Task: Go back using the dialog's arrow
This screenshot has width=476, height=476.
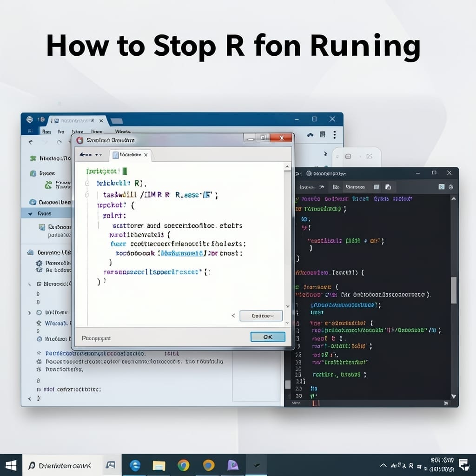Action: 86,155
